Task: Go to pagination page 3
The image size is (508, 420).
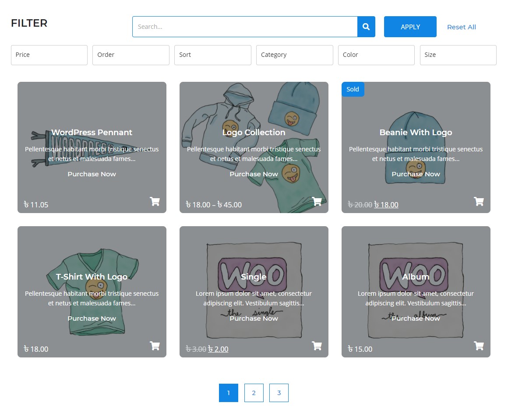Action: pyautogui.click(x=279, y=393)
